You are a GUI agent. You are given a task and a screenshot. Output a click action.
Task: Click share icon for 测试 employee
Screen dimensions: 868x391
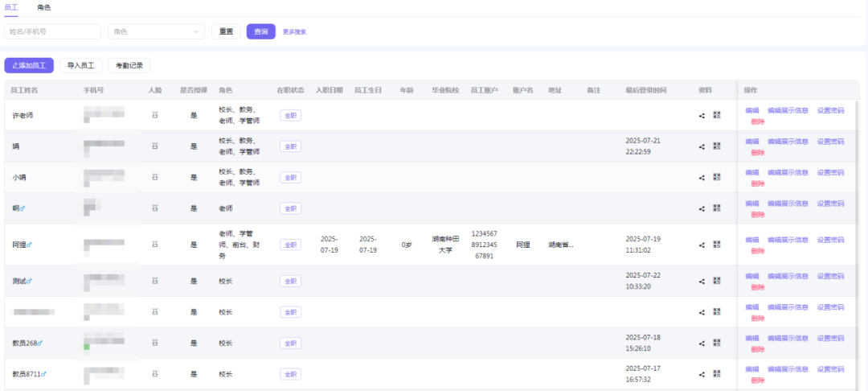tap(702, 282)
